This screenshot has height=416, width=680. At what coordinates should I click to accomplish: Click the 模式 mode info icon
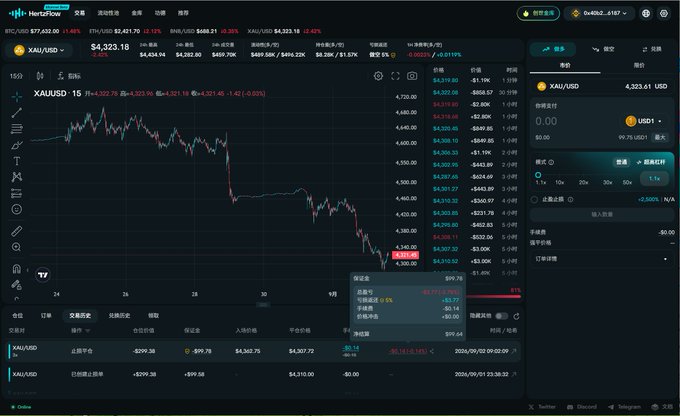click(551, 162)
